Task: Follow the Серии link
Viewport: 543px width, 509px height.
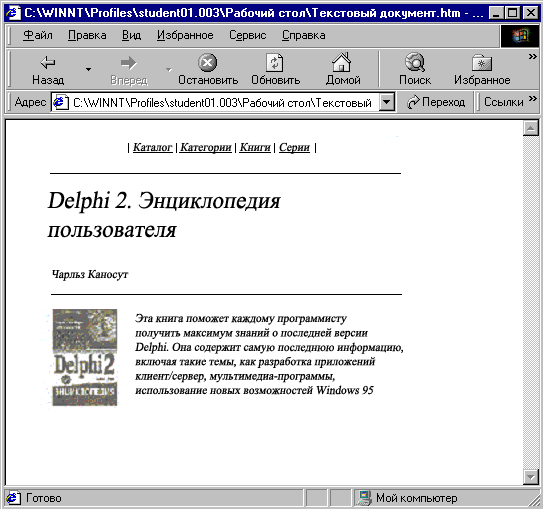Action: coord(294,147)
